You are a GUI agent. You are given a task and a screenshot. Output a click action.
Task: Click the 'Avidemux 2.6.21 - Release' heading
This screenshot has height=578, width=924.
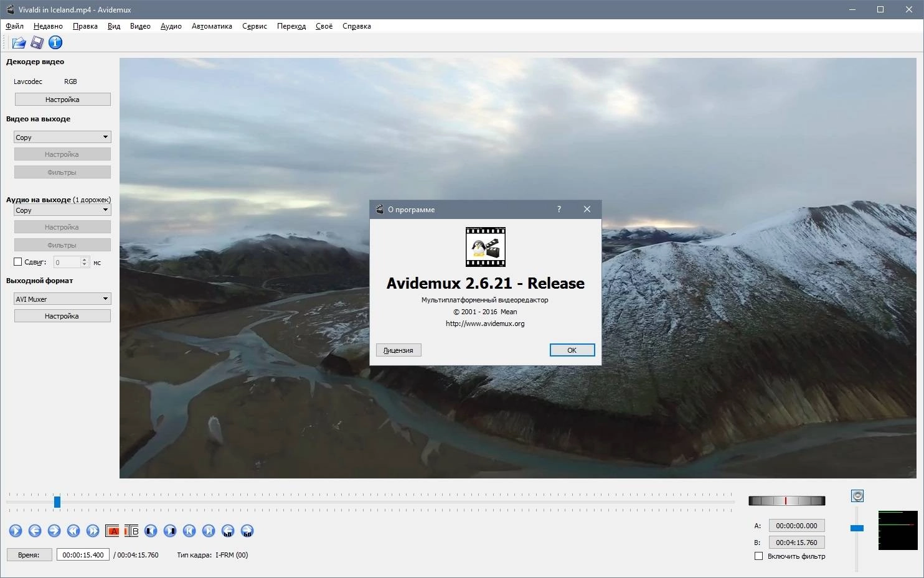486,283
